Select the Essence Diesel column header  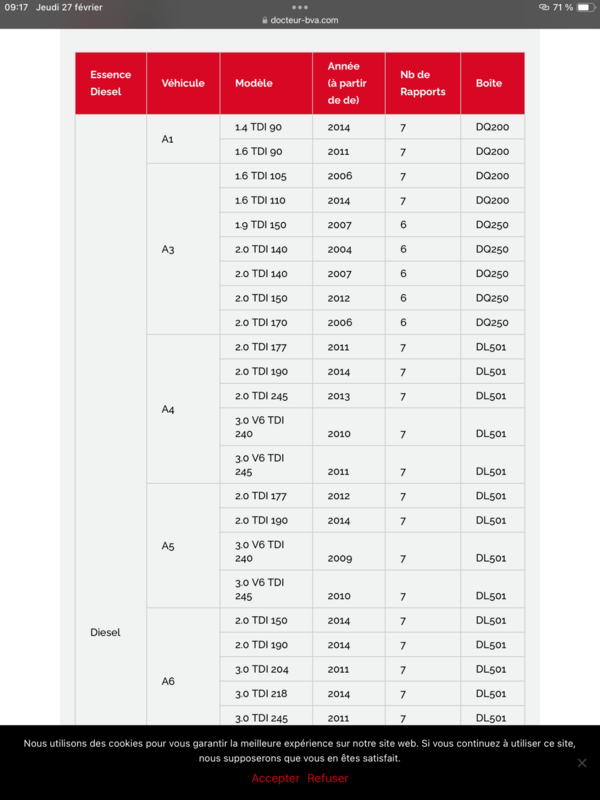click(110, 84)
